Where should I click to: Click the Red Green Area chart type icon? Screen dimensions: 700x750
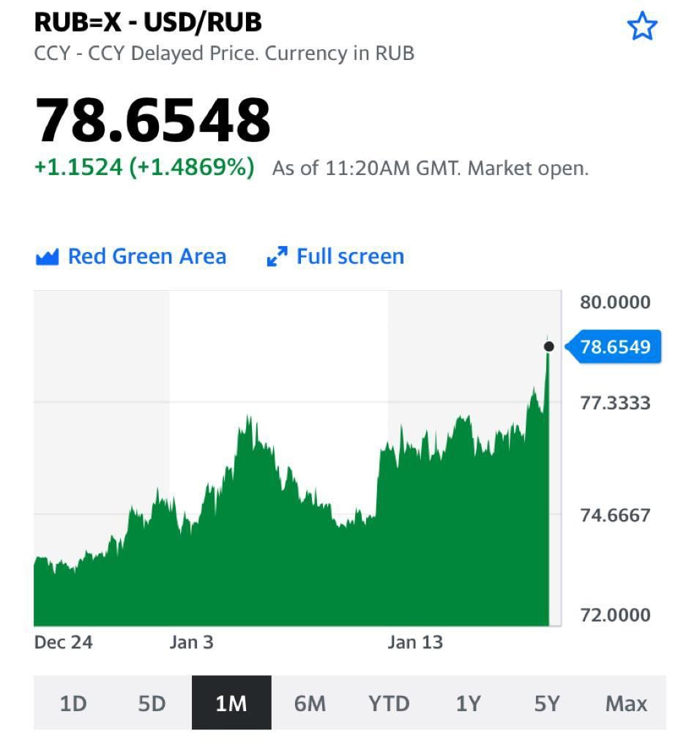[x=47, y=257]
